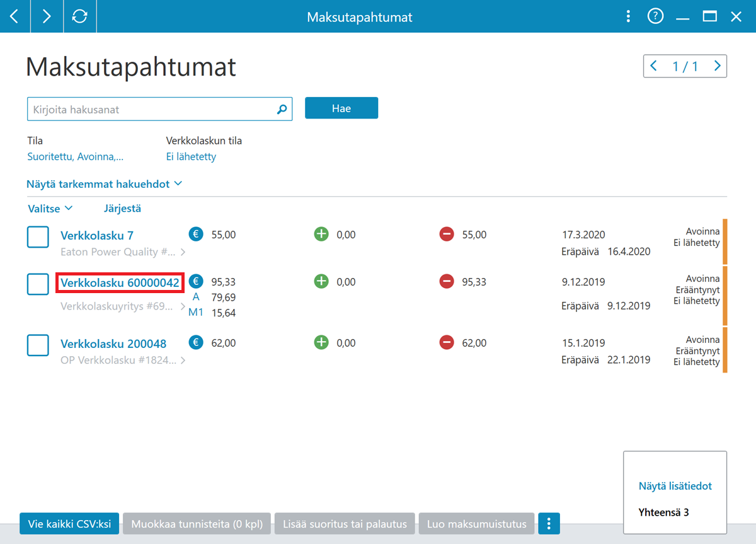Change Verkkolaskun tila filter Ei lähetetty
The height and width of the screenshot is (544, 756).
(191, 157)
